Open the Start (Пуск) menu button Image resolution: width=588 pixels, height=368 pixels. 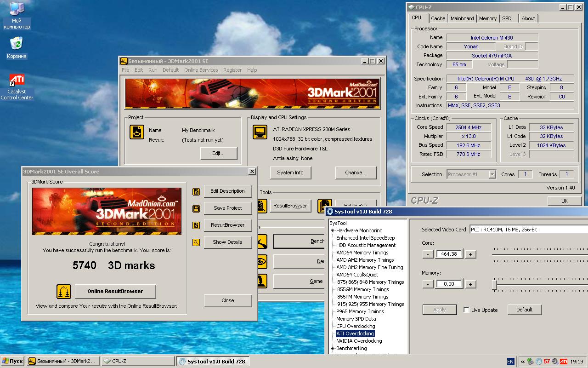(13, 362)
